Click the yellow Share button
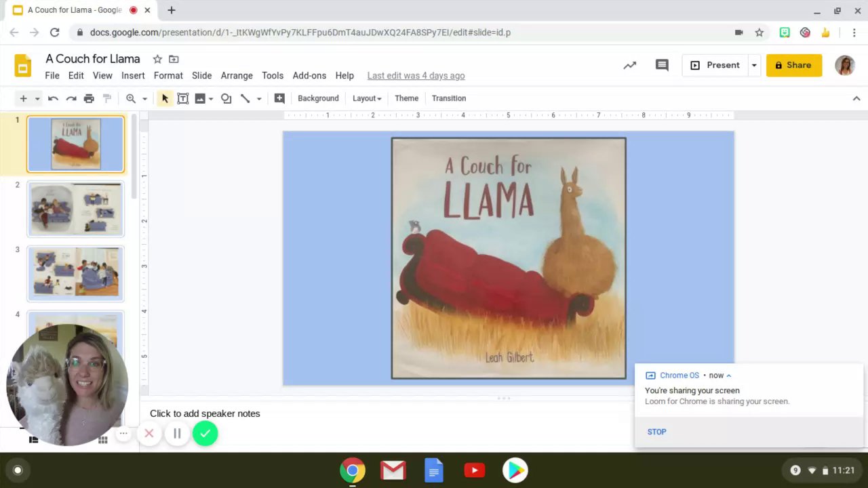This screenshot has width=868, height=488. tap(794, 65)
